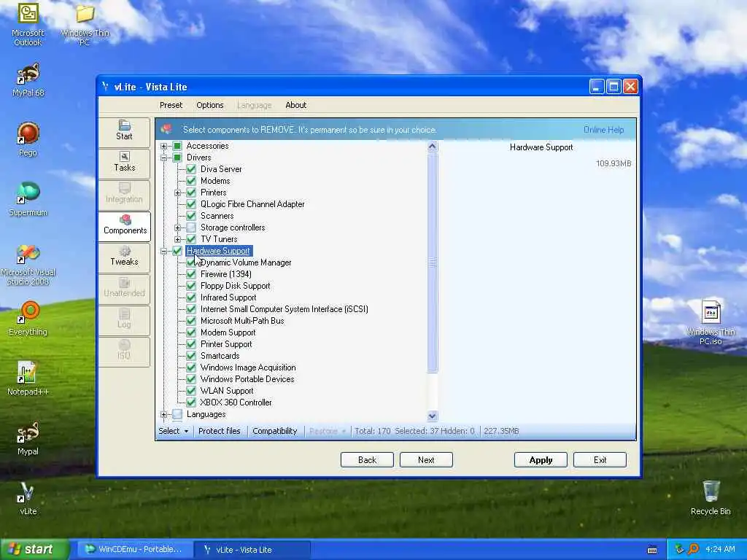747x560 pixels.
Task: Select Smartcards tree item label
Action: click(x=220, y=356)
